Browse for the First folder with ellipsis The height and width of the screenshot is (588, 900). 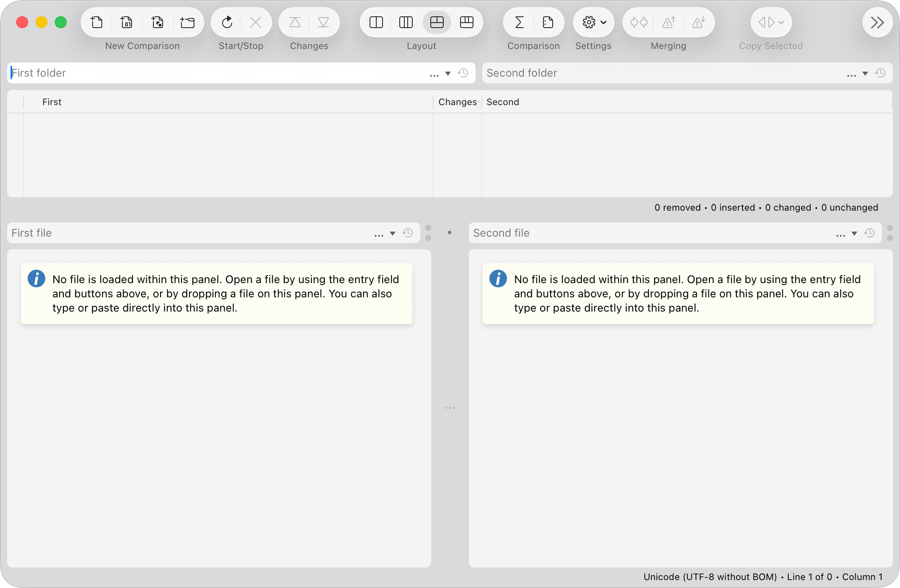point(434,75)
